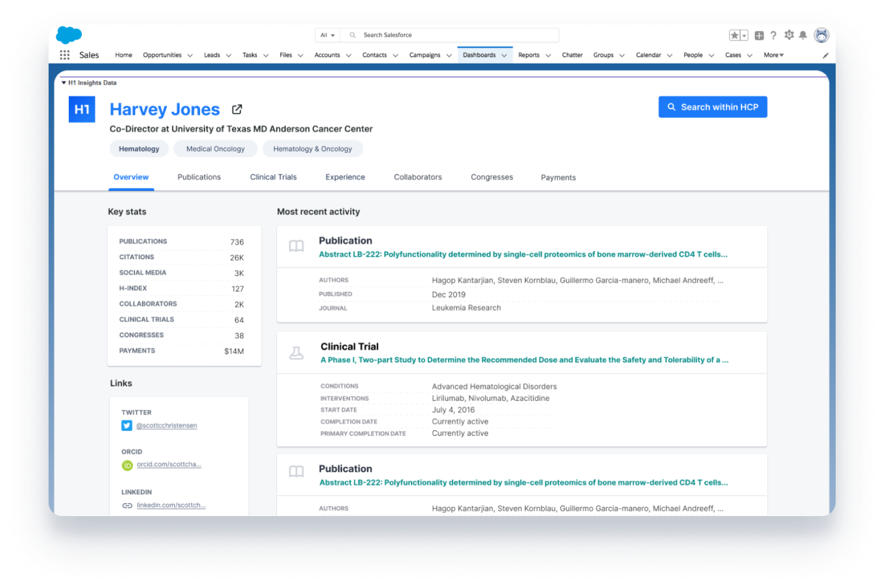Expand the Contacts nav chevron
This screenshot has height=588, width=883.
click(x=396, y=56)
